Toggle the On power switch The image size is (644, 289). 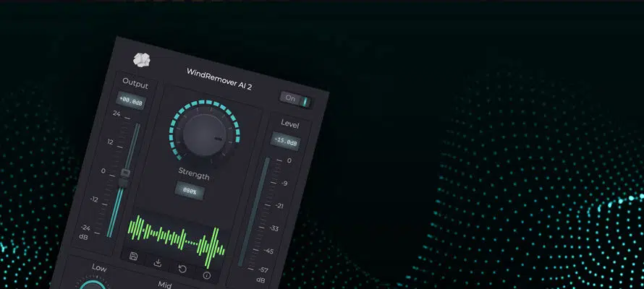pos(295,100)
